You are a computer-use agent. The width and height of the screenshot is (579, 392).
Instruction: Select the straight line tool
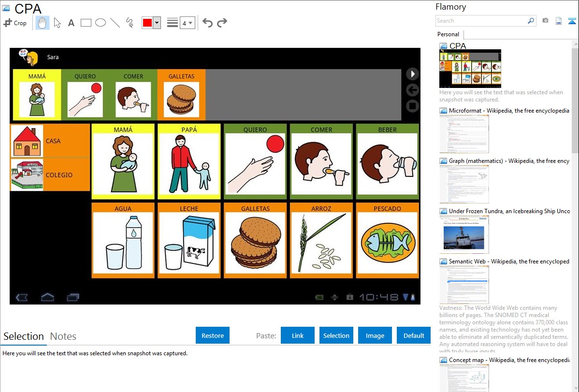115,23
